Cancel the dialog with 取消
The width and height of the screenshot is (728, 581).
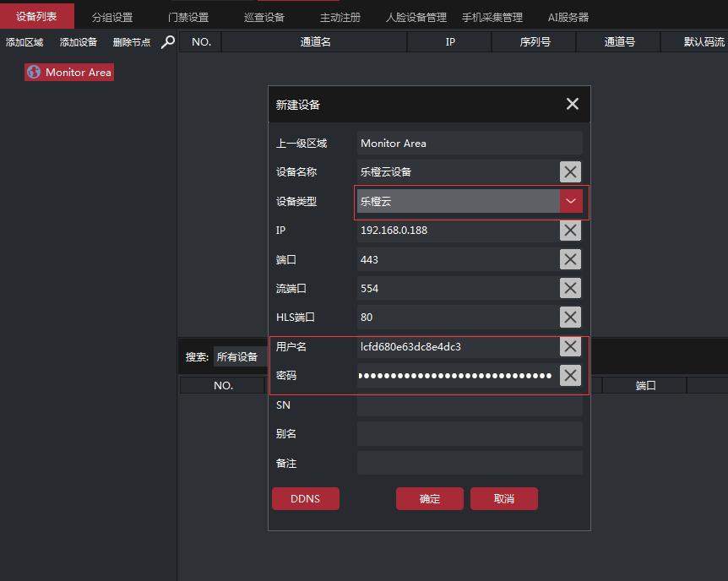pos(503,499)
